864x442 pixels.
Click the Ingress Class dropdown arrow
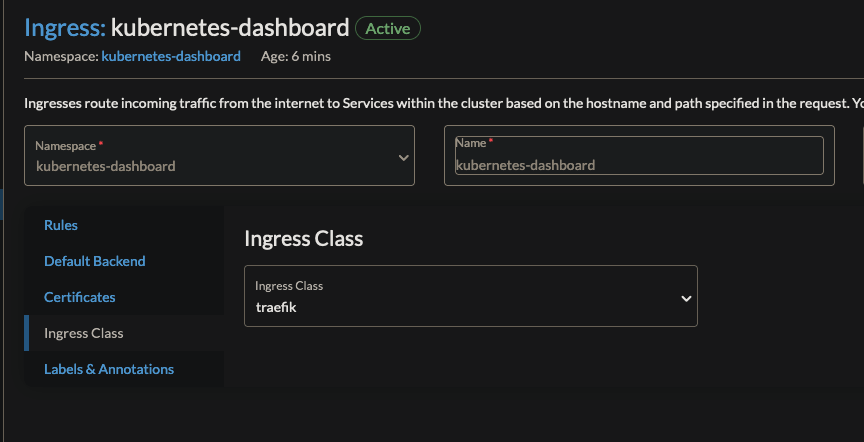coord(686,298)
